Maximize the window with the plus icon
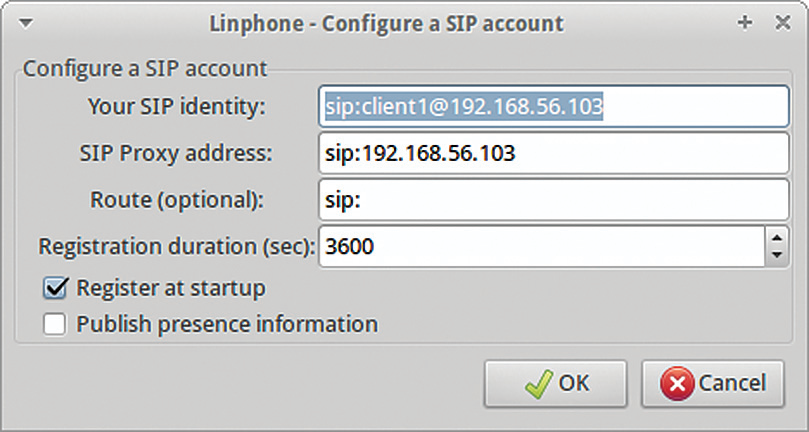809x432 pixels. tap(745, 23)
